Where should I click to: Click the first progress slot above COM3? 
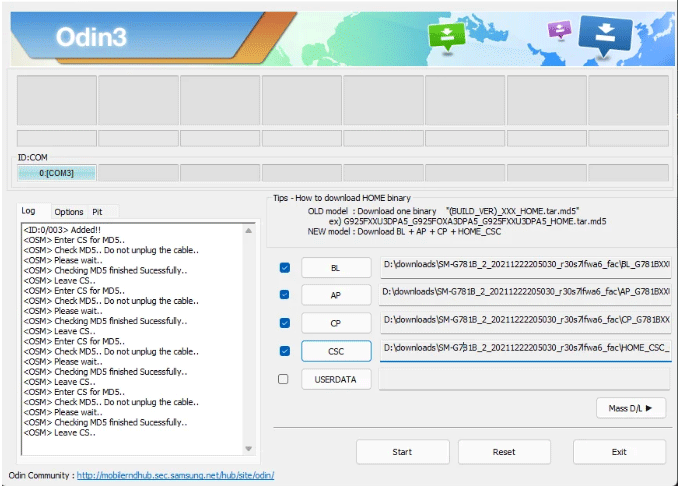point(56,138)
